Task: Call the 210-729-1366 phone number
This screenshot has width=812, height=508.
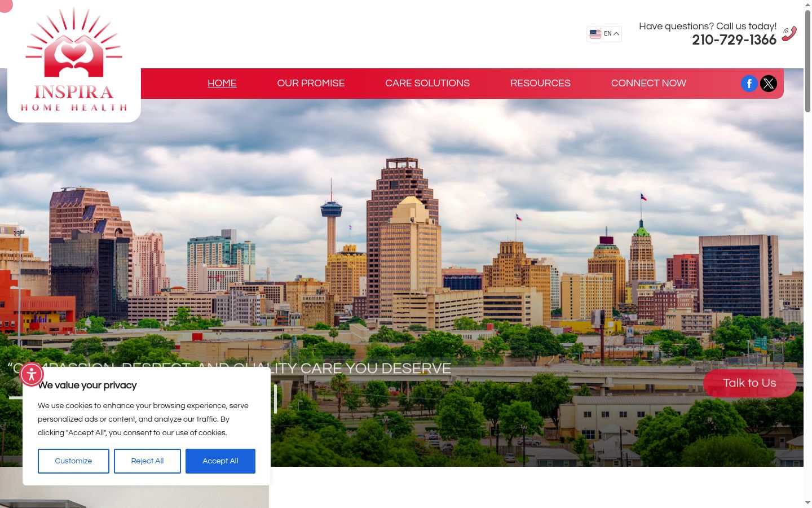Action: click(x=734, y=40)
